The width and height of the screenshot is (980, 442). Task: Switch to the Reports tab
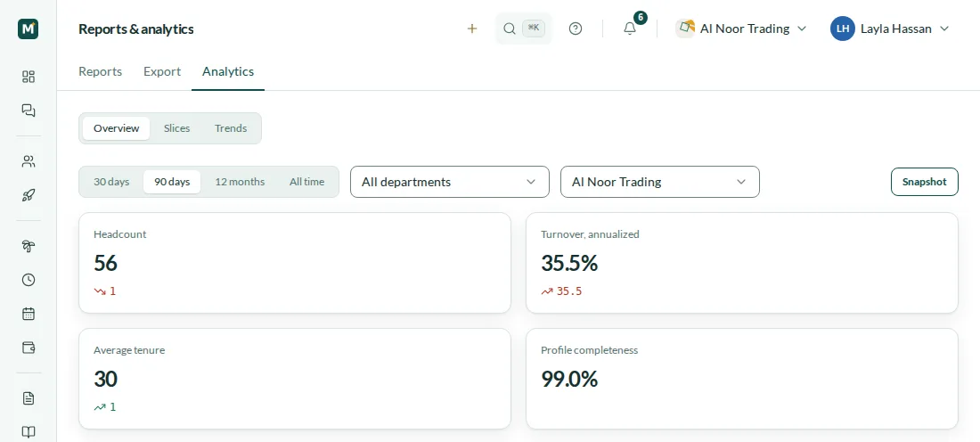[100, 71]
